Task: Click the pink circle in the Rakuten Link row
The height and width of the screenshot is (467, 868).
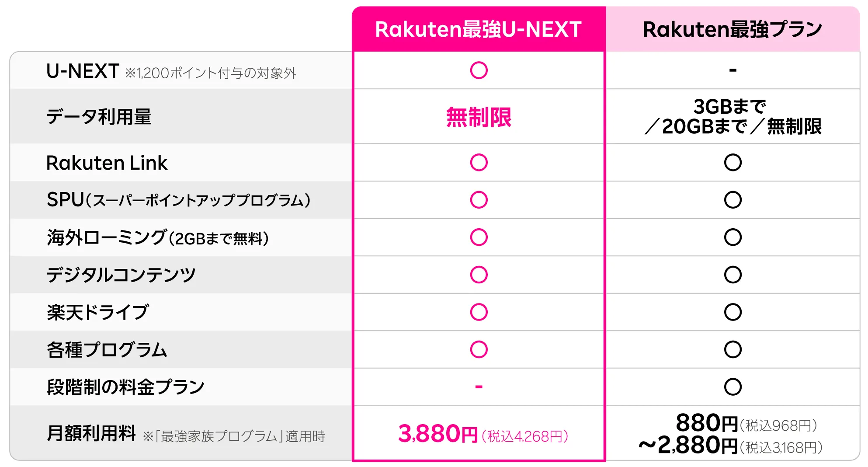Action: [x=479, y=163]
